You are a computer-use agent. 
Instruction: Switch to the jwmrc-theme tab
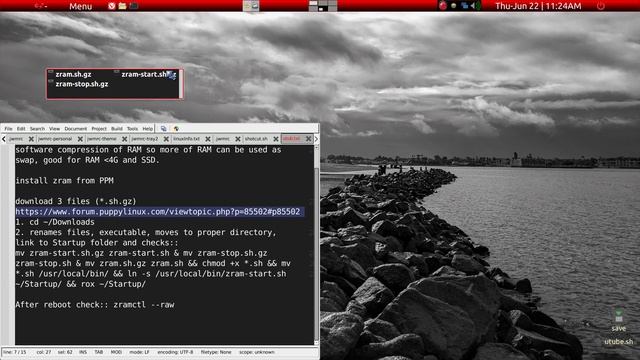click(102, 139)
